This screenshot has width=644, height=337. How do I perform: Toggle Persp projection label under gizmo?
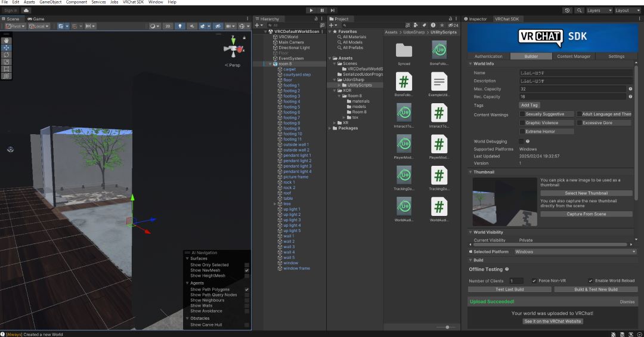pyautogui.click(x=233, y=65)
